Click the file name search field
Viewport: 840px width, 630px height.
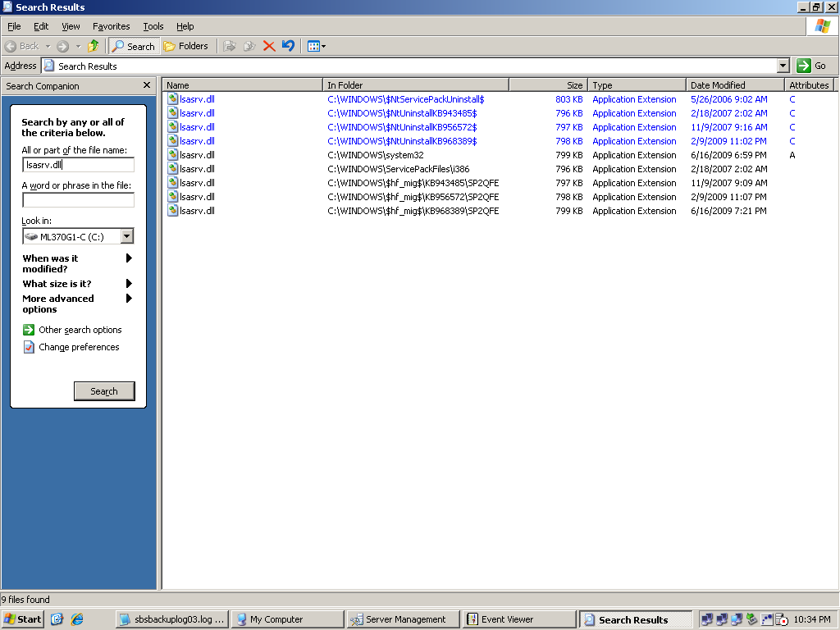click(78, 165)
